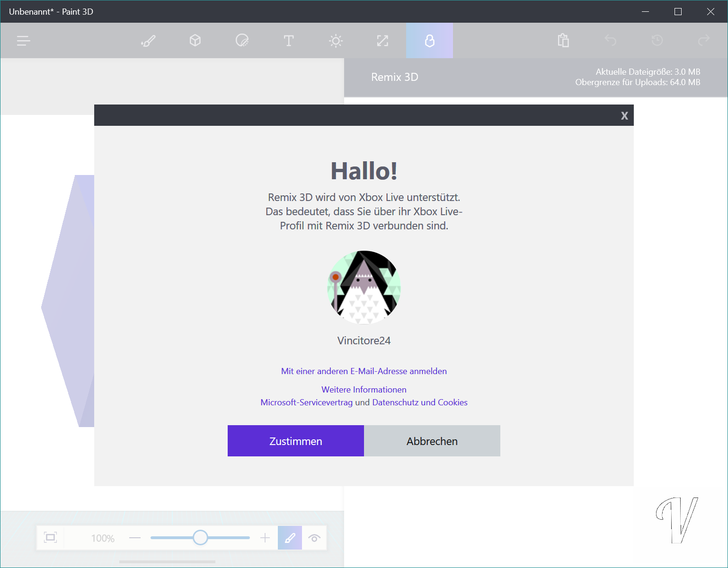Open the History icon

[657, 41]
